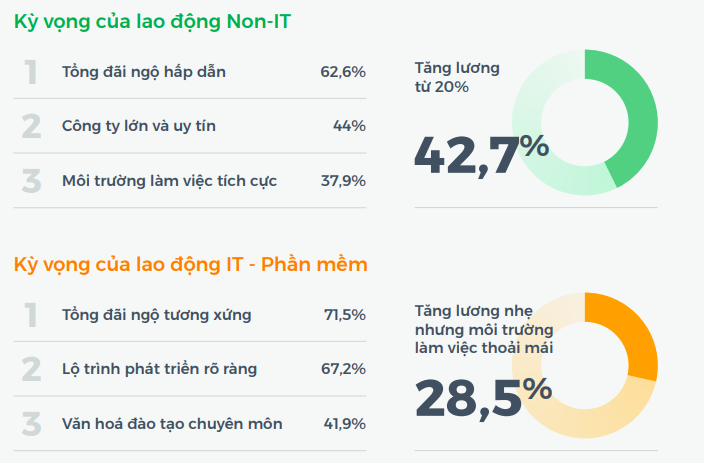
Task: Click rank number 1 beside Tổng đãi ngộ tương xứng
Action: point(31,315)
